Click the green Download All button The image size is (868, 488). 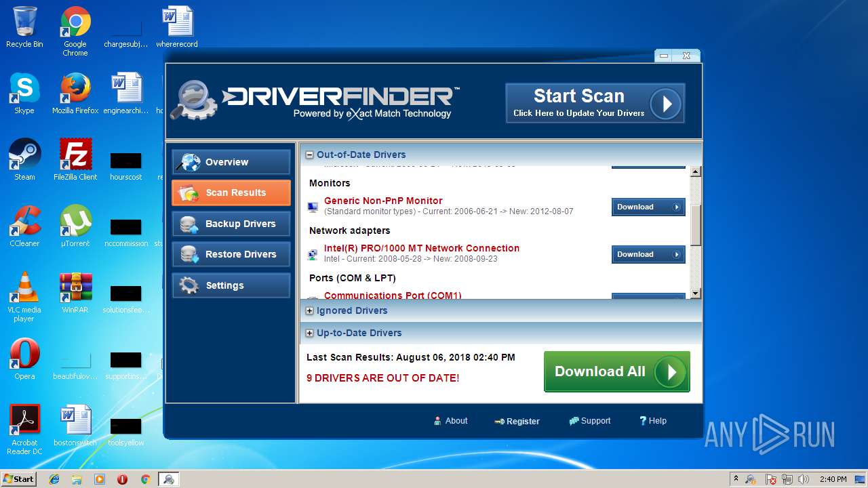(x=617, y=371)
